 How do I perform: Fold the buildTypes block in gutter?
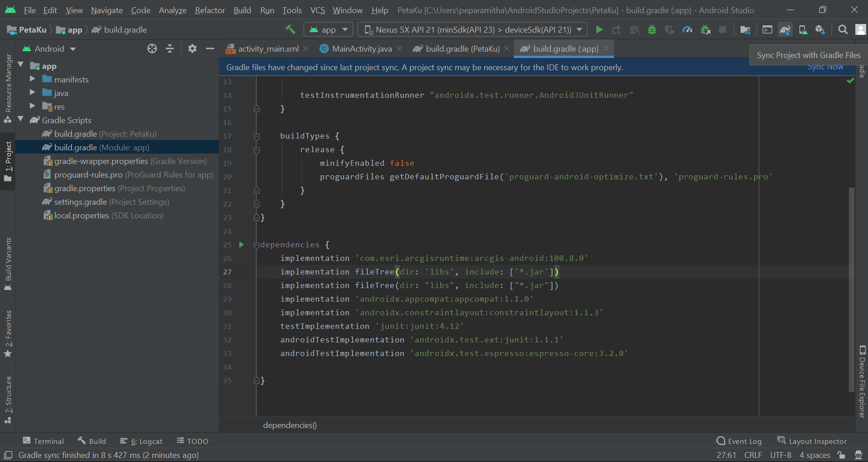click(x=257, y=136)
